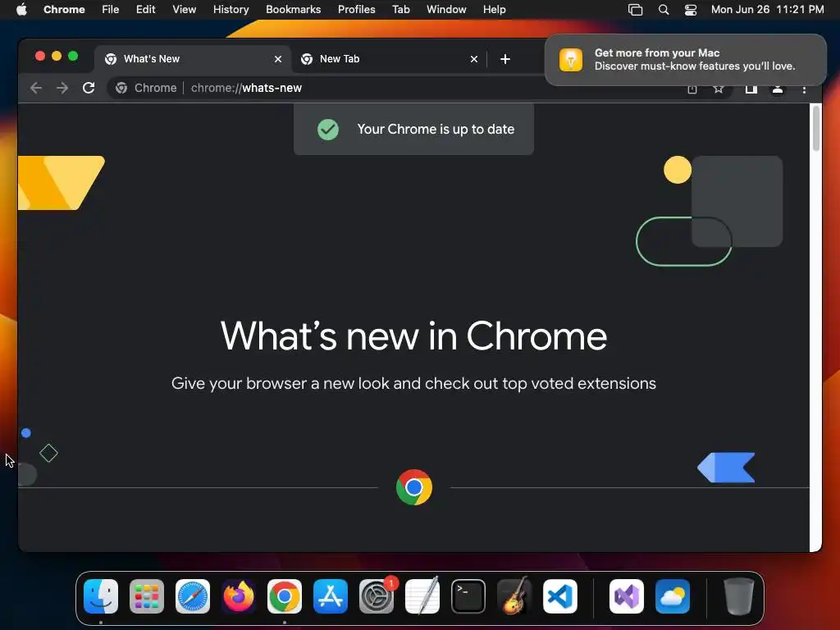Open the Weather app from the Dock
Screen dimensions: 840x630
click(673, 596)
